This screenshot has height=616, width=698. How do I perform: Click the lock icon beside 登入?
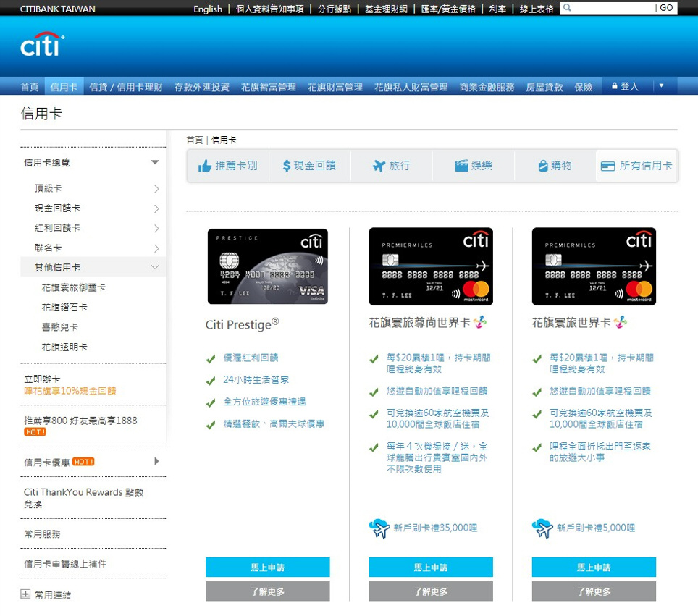coord(615,86)
